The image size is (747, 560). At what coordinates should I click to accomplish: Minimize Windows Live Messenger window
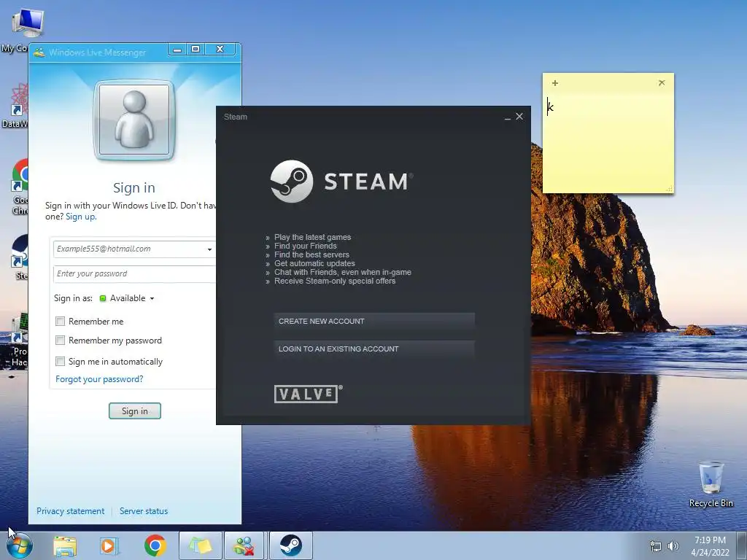point(177,50)
